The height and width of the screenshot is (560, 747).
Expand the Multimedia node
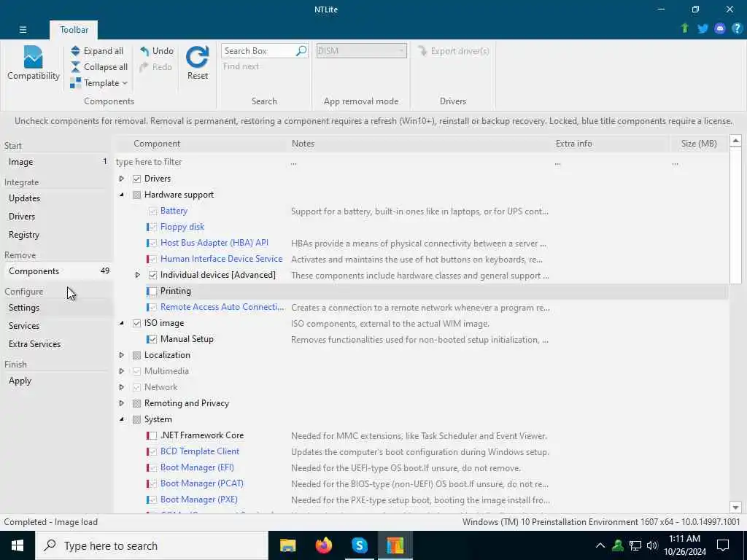tap(122, 371)
